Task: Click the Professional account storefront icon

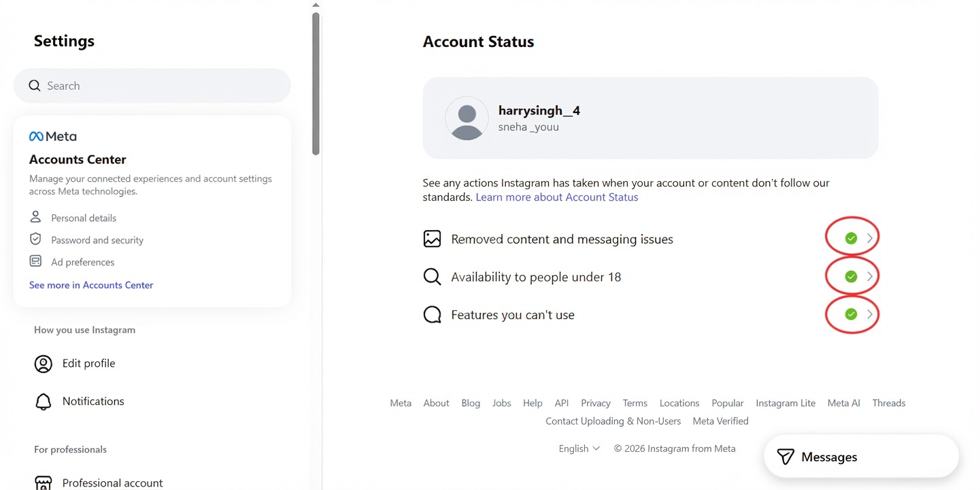Action: pos(43,483)
